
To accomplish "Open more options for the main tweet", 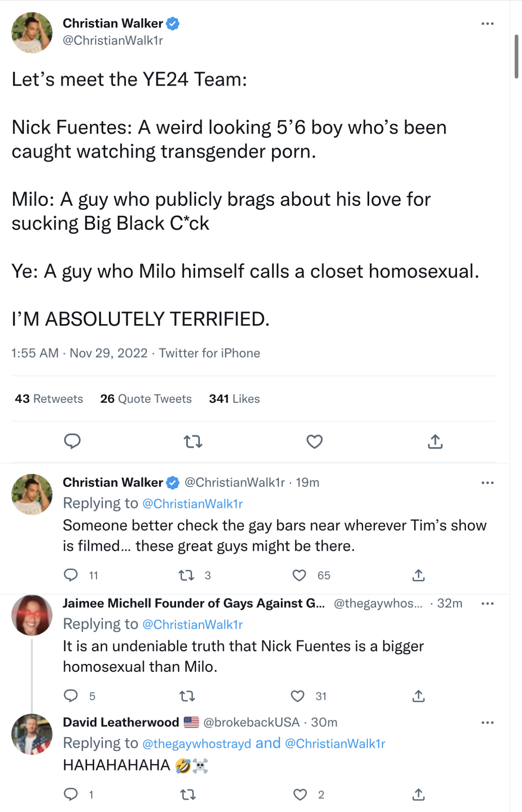I will [x=487, y=24].
